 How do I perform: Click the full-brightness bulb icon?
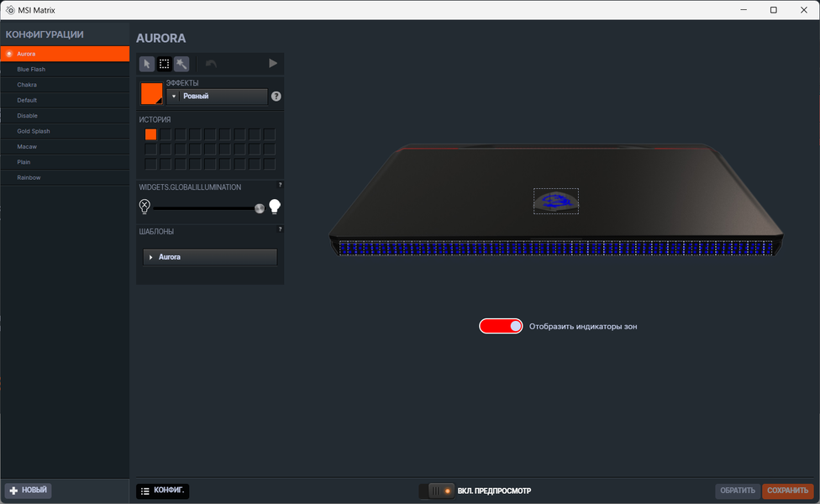(x=275, y=207)
